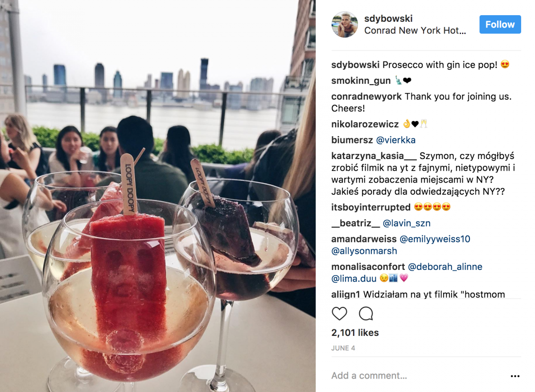Screen dimensions: 535x392
Task: Open sdybowski's profile picture avatar
Action: point(345,24)
